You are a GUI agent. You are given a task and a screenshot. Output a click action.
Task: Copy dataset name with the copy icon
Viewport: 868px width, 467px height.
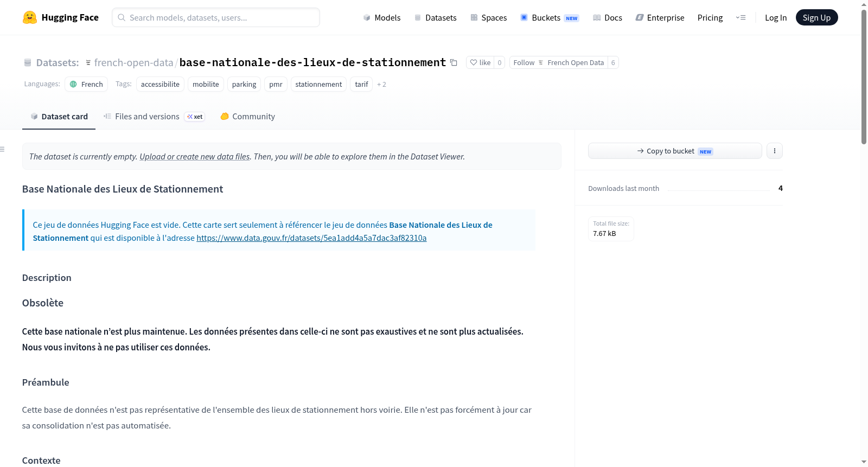coord(454,63)
